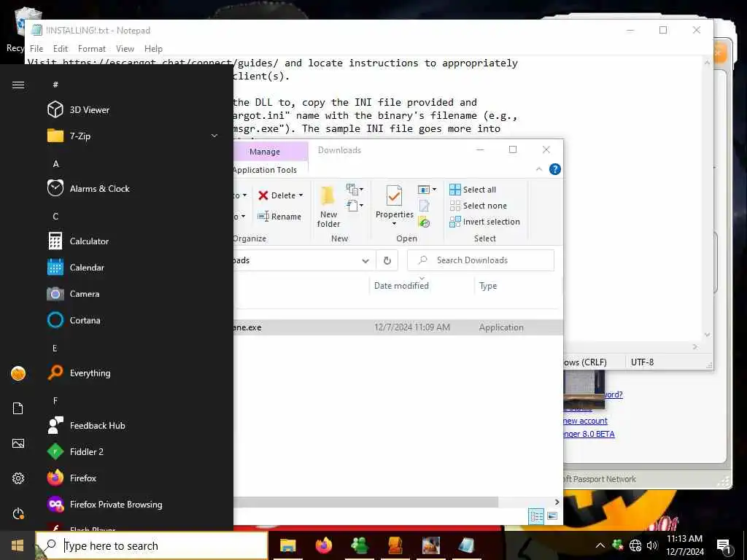The image size is (747, 560).
Task: Select the Manage ribbon tab in Explorer
Action: pyautogui.click(x=265, y=152)
